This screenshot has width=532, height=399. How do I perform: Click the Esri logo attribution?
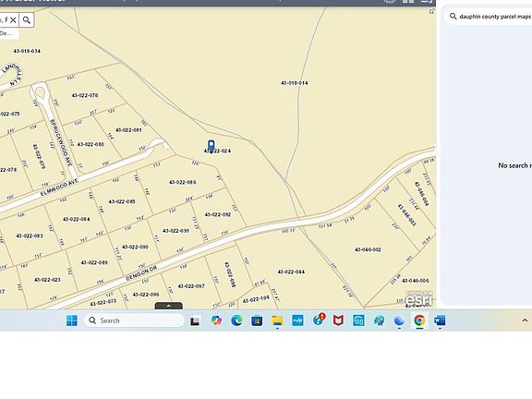(x=418, y=299)
